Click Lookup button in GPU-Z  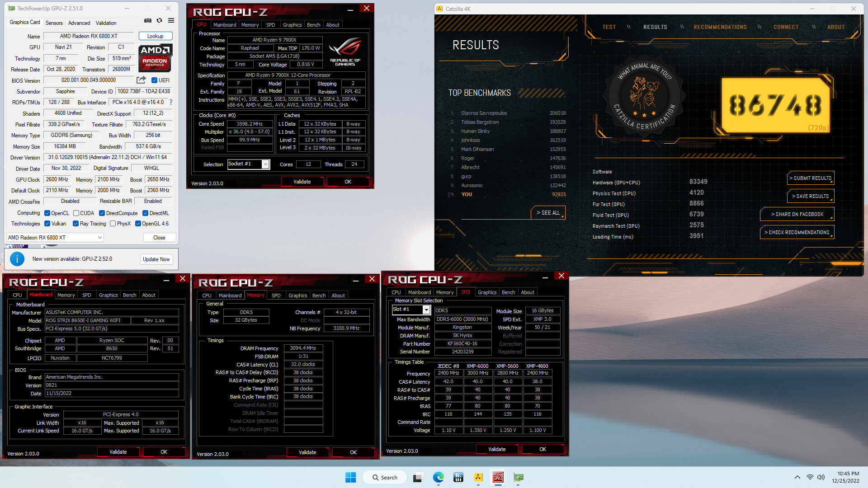[x=155, y=36]
